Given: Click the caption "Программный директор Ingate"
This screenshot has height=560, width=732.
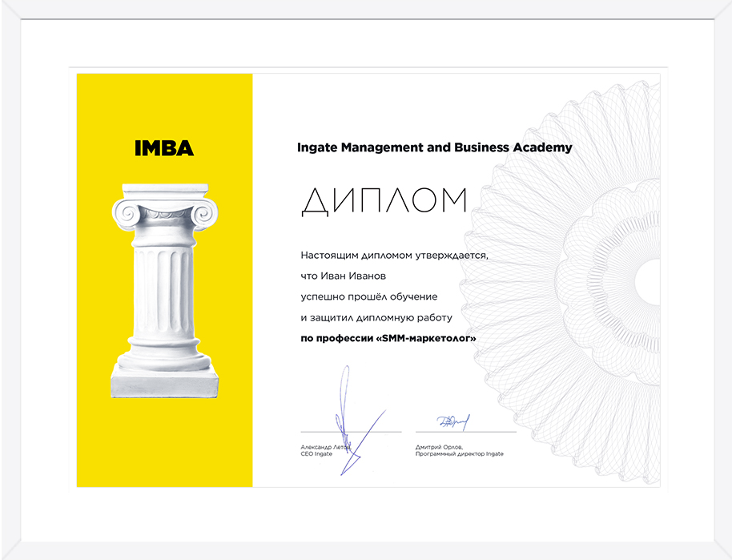Looking at the screenshot, I should 460,454.
